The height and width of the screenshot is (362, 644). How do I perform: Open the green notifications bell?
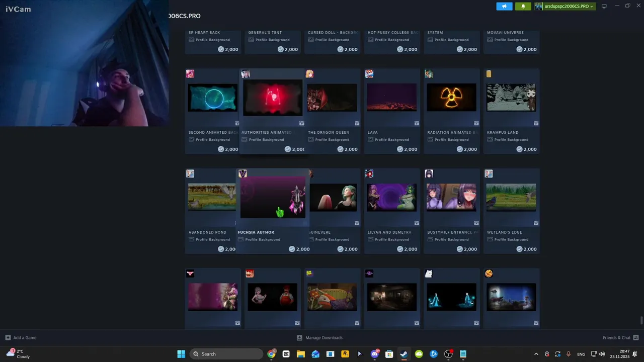(x=523, y=6)
